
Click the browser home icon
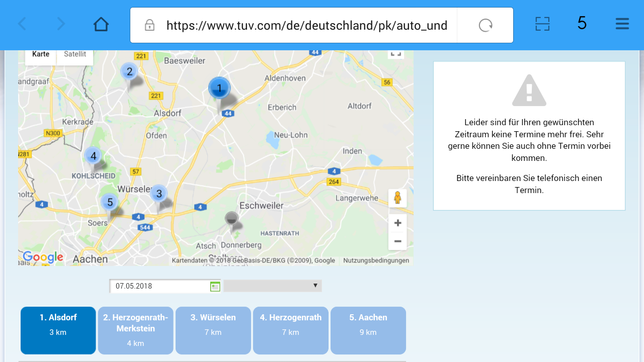point(101,24)
